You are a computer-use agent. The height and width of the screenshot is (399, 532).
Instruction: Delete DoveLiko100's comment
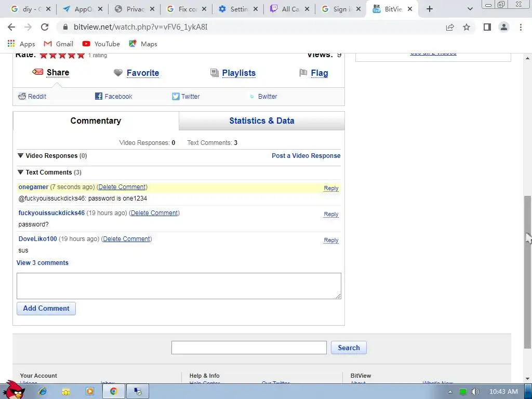tap(127, 239)
